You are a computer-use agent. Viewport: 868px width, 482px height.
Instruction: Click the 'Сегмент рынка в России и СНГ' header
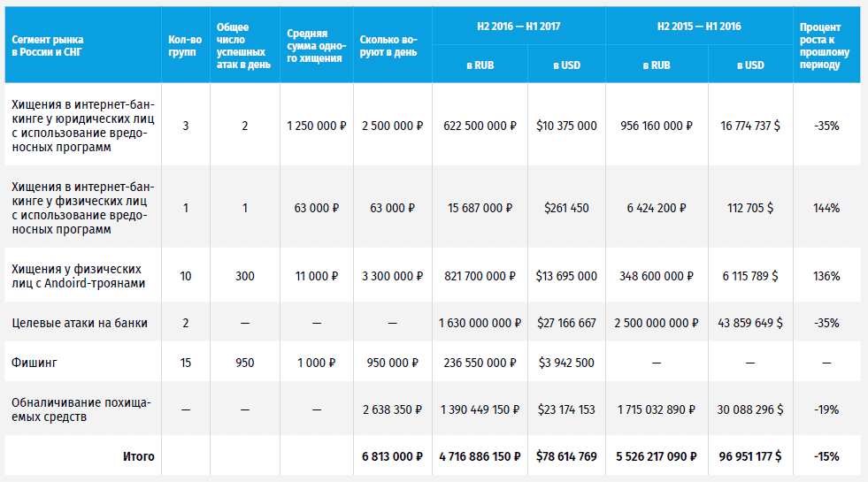pyautogui.click(x=50, y=46)
